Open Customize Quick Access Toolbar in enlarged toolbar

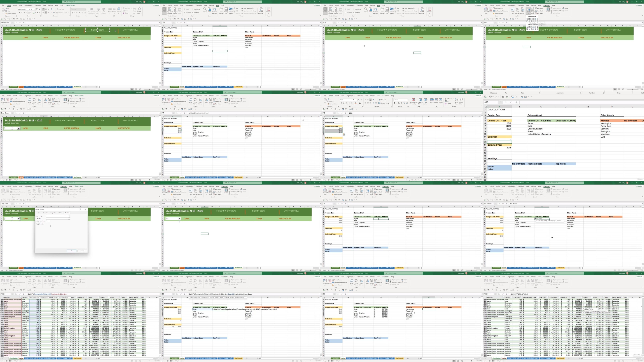(x=531, y=97)
